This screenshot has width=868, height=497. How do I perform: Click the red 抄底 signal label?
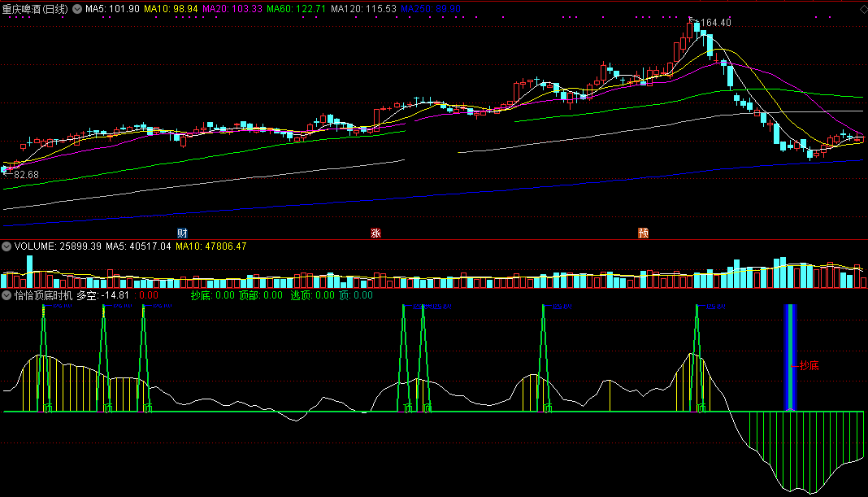click(x=809, y=366)
